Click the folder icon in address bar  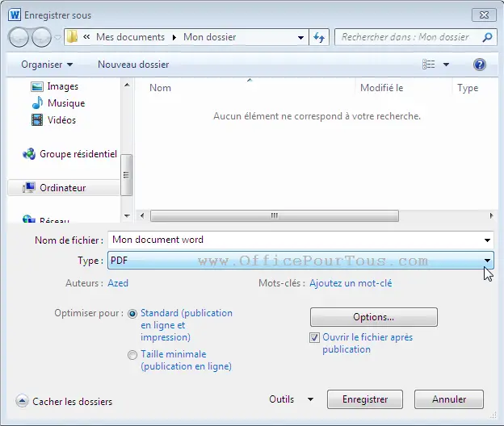click(72, 37)
